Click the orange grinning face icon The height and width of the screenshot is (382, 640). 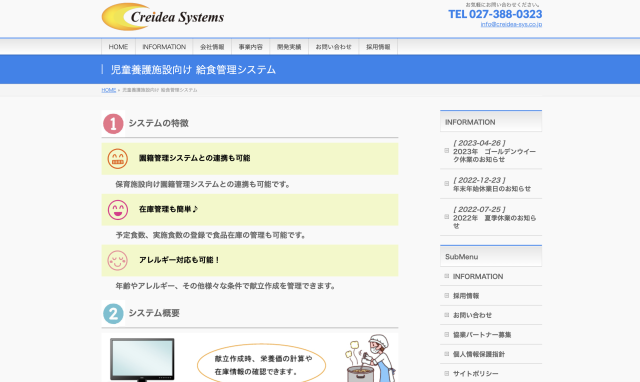point(118,159)
